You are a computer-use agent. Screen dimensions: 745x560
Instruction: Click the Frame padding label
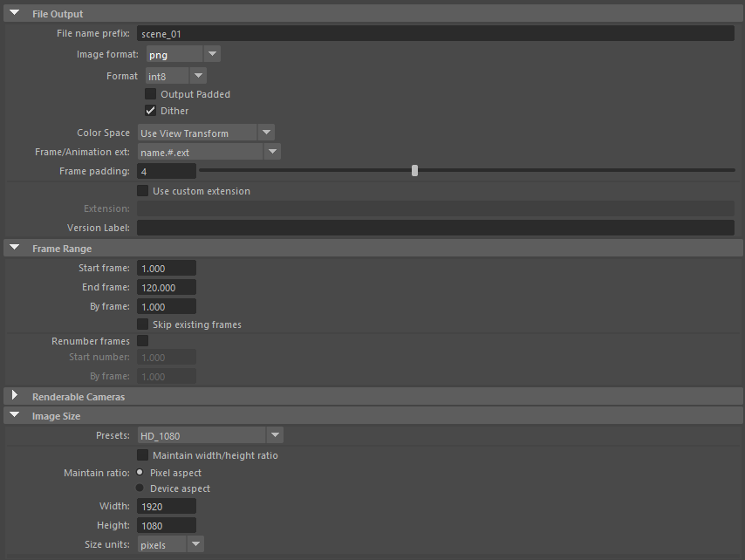click(94, 171)
